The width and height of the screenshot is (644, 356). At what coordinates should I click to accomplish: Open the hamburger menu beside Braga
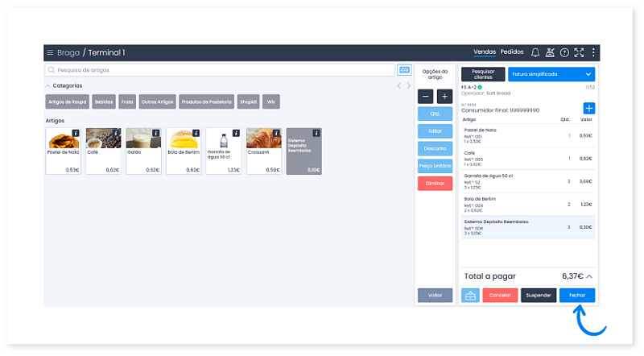[x=50, y=52]
